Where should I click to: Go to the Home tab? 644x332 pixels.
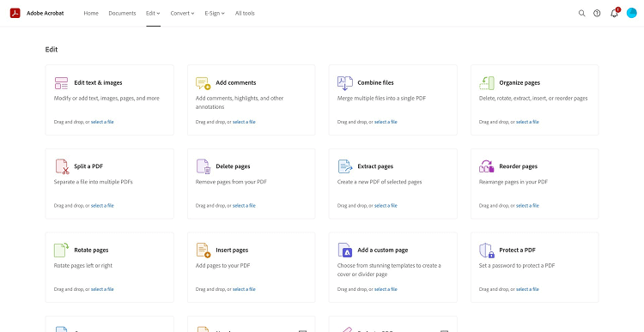(x=91, y=13)
